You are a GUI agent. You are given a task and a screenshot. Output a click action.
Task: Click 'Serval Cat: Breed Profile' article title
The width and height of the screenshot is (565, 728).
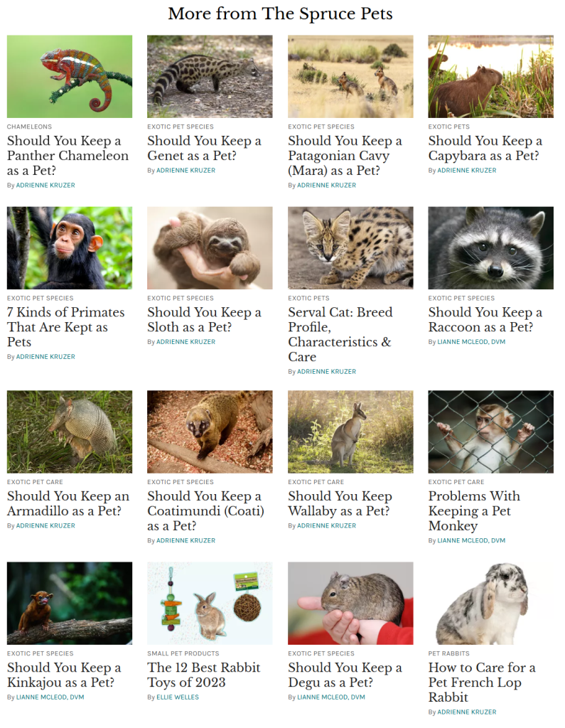tap(340, 334)
